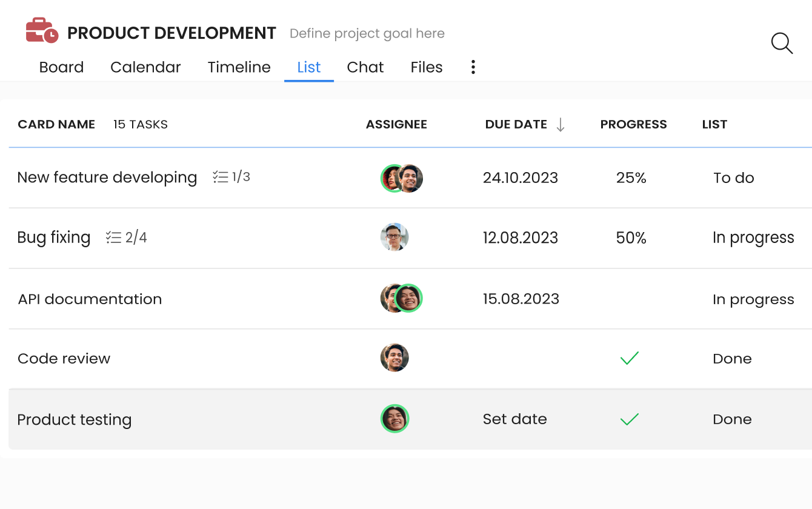
Task: Switch to the Calendar tab
Action: [x=145, y=67]
